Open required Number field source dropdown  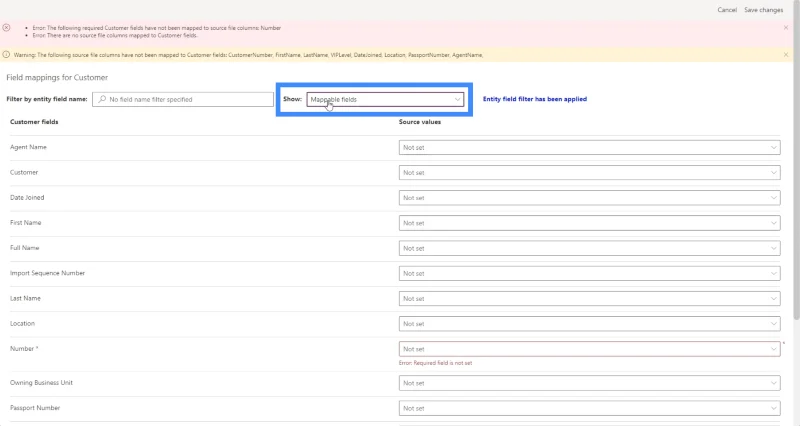(x=589, y=349)
